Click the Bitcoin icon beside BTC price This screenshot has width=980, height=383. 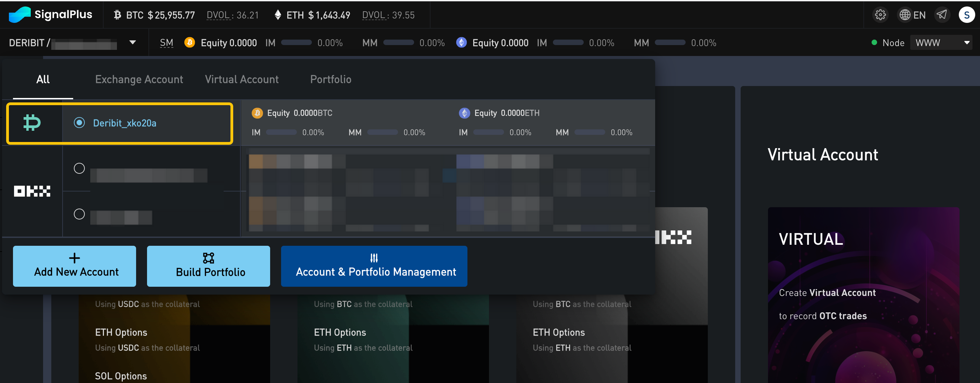click(x=117, y=15)
